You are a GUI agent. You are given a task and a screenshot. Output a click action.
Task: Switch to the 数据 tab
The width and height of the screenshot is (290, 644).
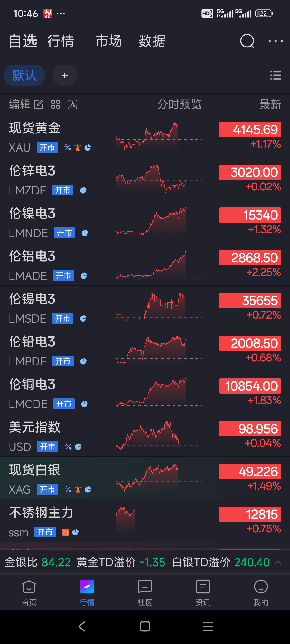(x=152, y=41)
